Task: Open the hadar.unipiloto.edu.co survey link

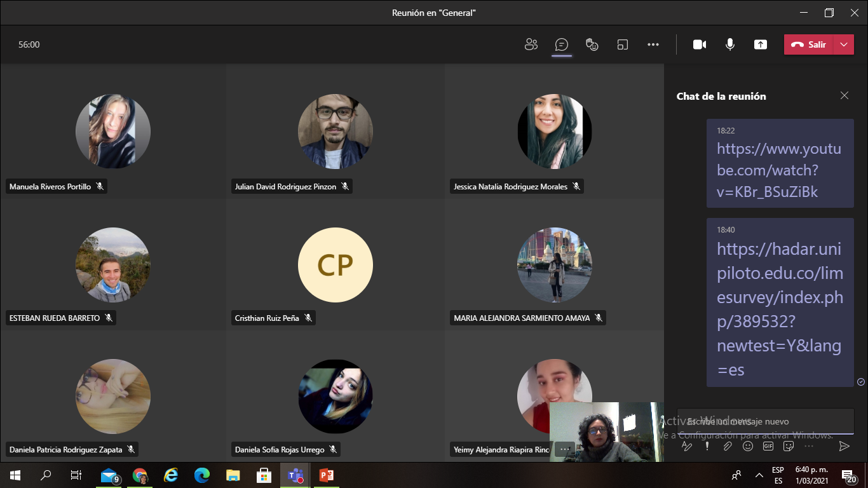Action: [780, 309]
